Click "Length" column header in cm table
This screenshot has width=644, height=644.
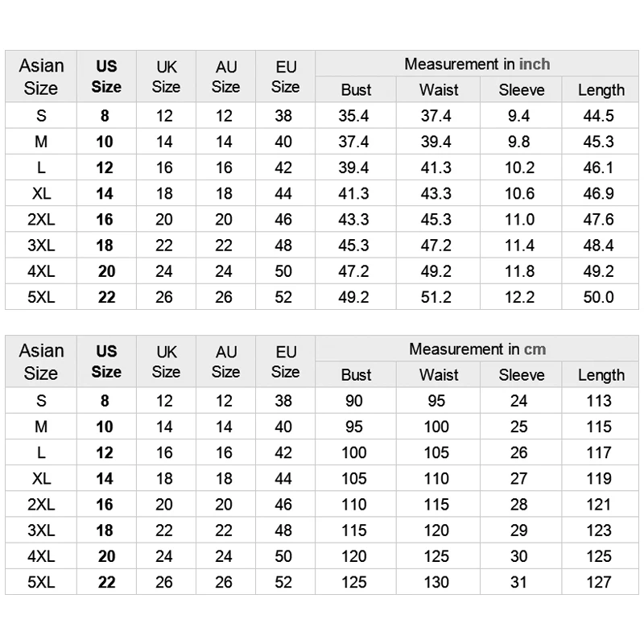coord(601,375)
